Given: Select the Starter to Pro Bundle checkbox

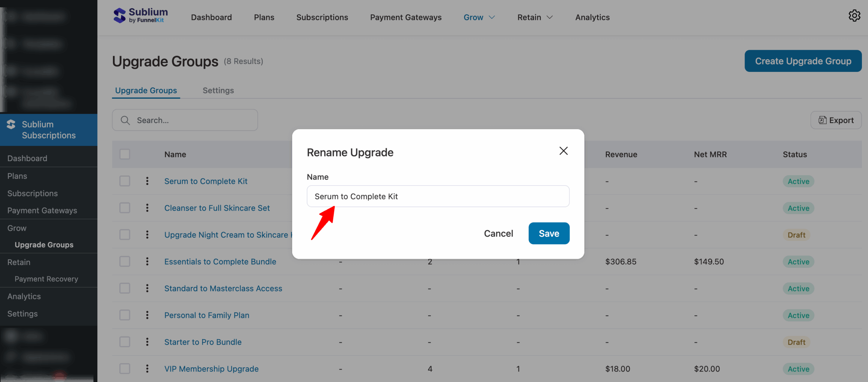Looking at the screenshot, I should (x=125, y=342).
